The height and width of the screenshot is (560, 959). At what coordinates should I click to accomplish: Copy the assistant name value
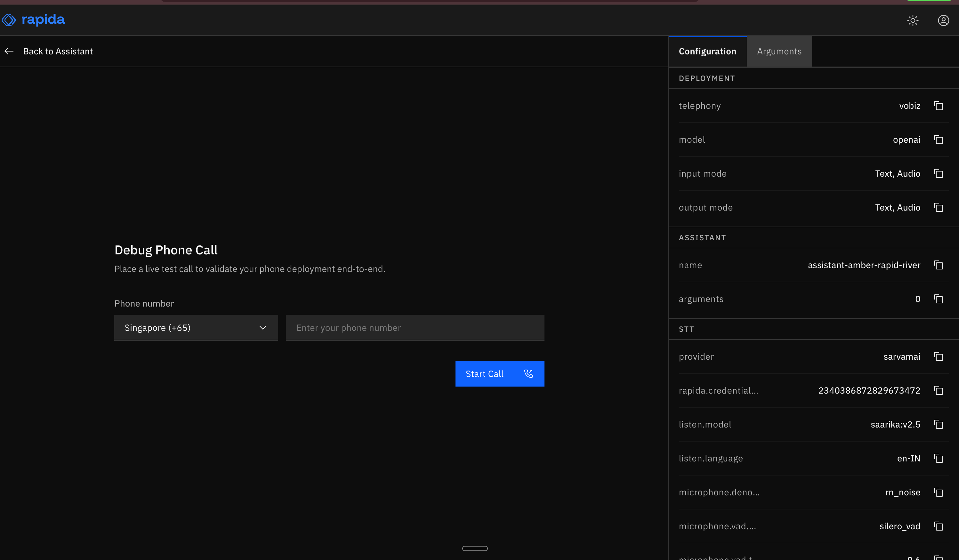(939, 265)
